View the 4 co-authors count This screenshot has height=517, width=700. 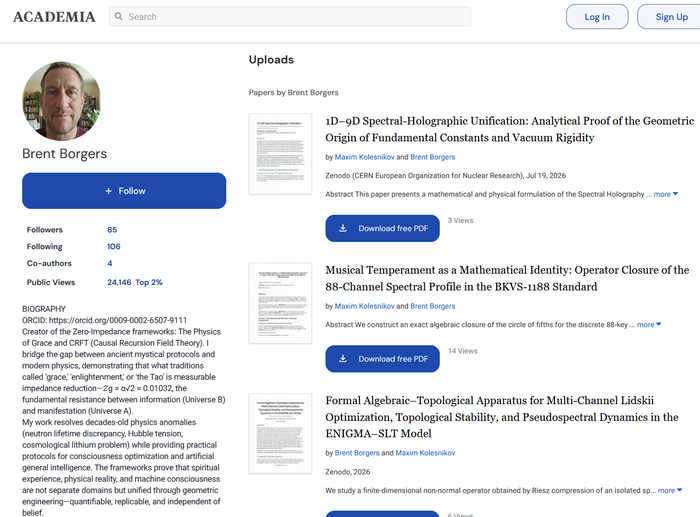coord(109,263)
